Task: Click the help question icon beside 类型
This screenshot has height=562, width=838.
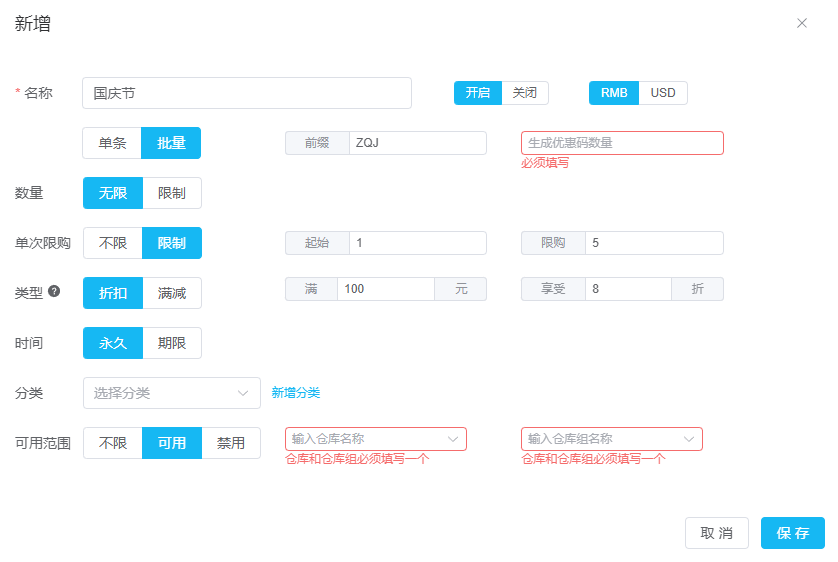Action: point(54,292)
